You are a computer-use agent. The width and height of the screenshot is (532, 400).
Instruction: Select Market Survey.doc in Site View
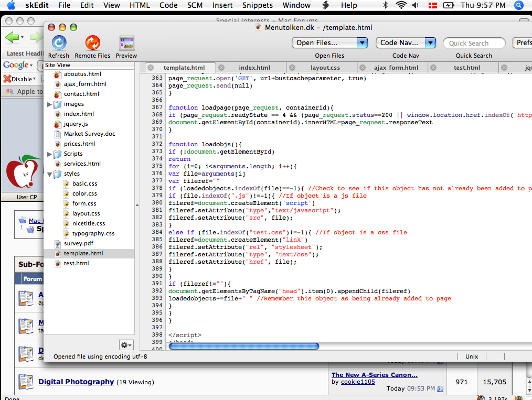90,134
